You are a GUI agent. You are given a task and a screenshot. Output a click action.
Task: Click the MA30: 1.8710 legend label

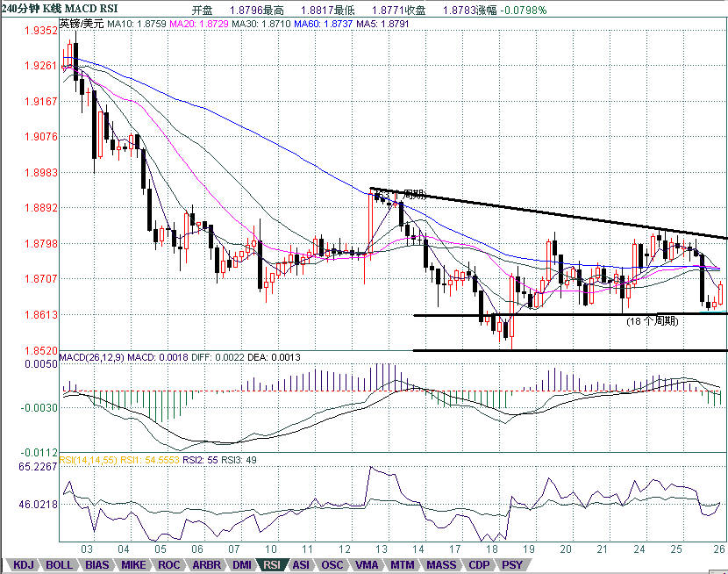pos(261,24)
